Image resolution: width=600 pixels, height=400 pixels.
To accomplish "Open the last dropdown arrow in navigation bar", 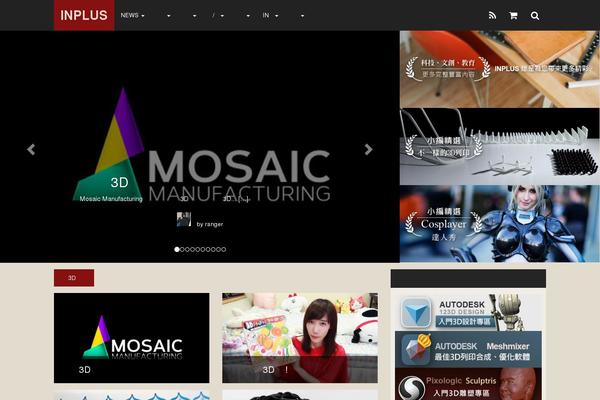I will [x=302, y=16].
